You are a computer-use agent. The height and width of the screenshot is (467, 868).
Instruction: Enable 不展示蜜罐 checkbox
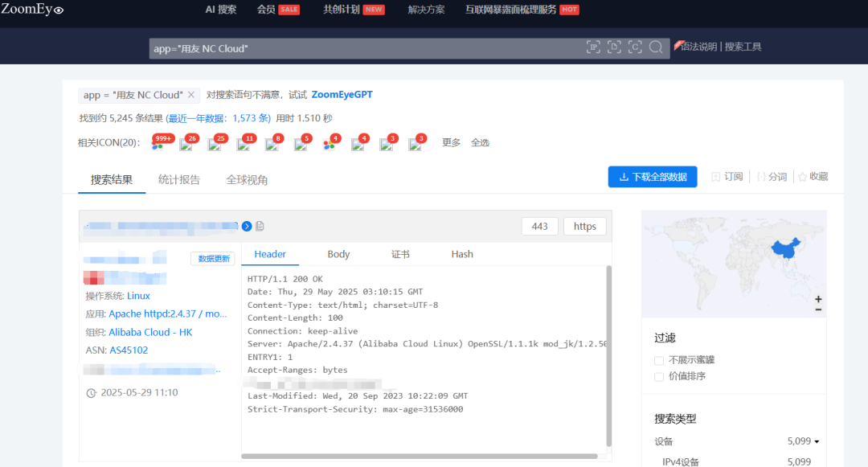tap(659, 360)
